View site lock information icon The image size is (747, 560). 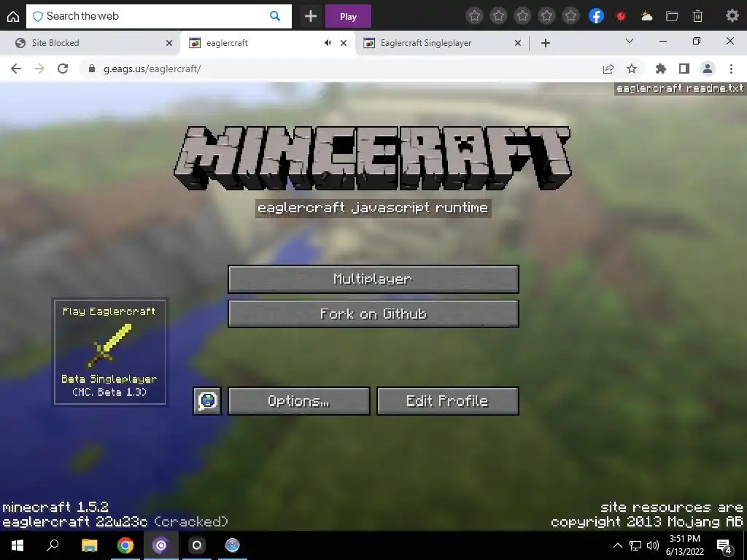click(92, 69)
